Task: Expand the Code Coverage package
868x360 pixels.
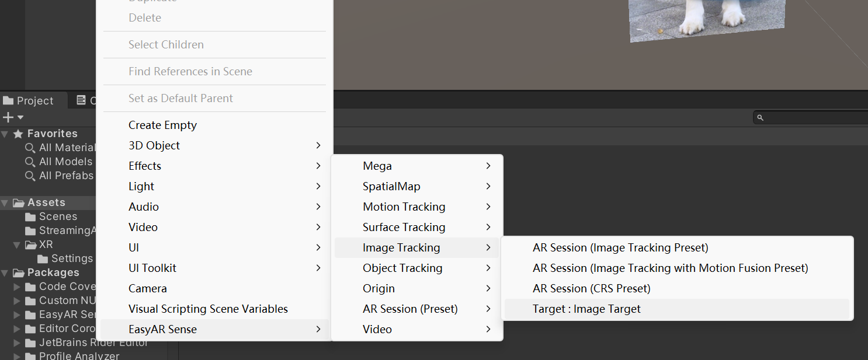Action: point(17,287)
